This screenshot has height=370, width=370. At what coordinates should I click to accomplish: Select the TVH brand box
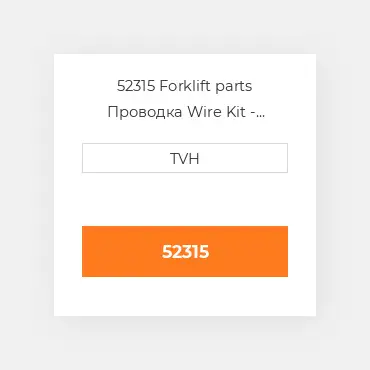pyautogui.click(x=185, y=158)
